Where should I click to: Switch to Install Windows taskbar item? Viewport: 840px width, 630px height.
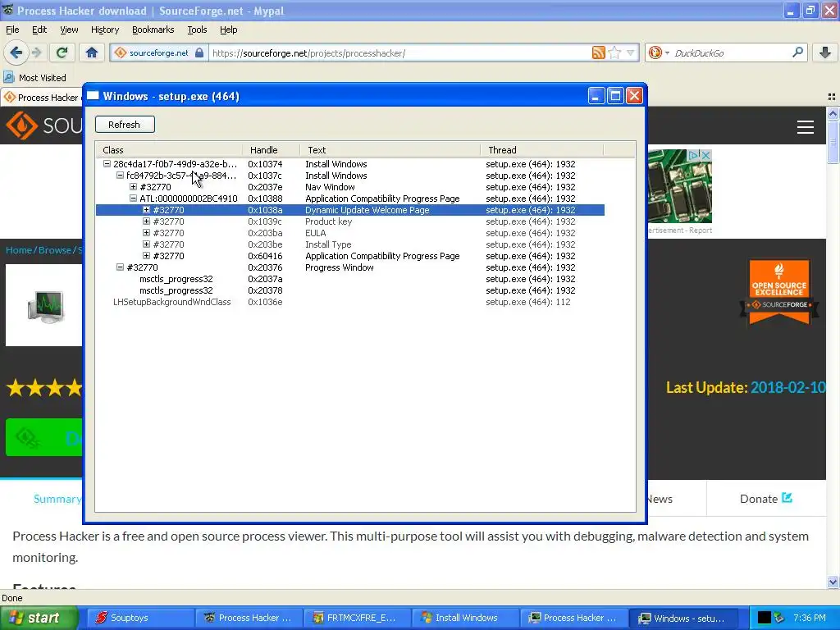pos(465,618)
